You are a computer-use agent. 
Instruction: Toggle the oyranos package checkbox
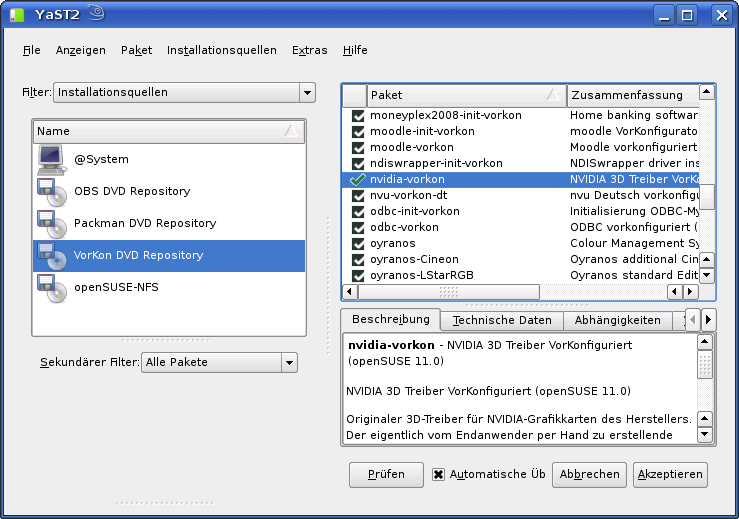[x=358, y=244]
